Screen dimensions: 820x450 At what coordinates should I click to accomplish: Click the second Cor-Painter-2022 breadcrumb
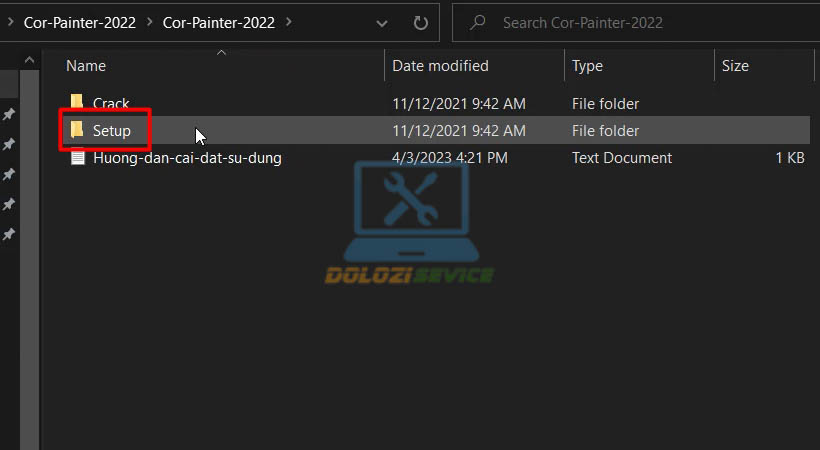[218, 22]
